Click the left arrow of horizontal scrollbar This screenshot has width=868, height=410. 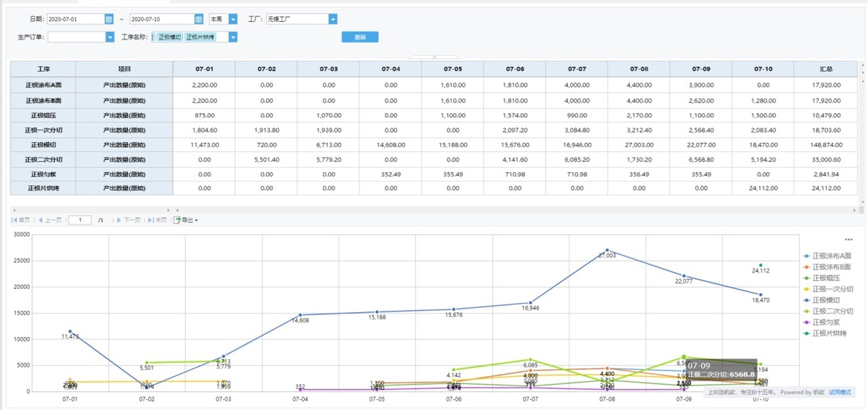click(x=14, y=210)
